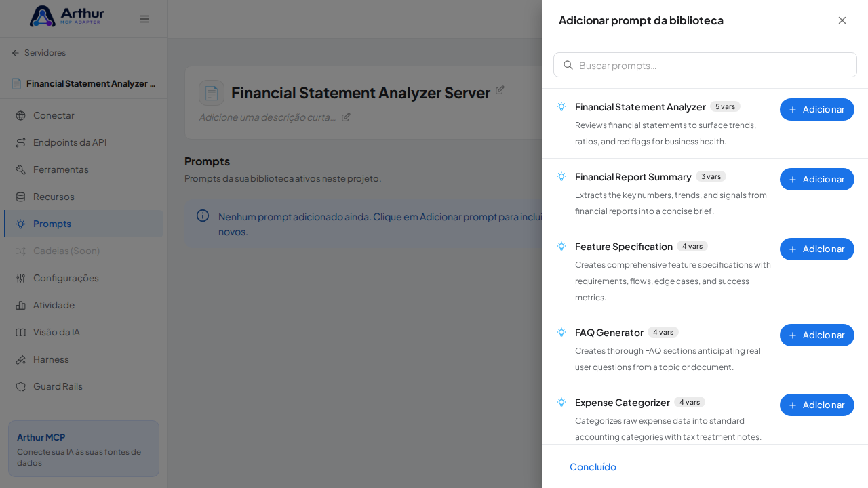The width and height of the screenshot is (868, 488).
Task: Open Endpoints da API in sidebar
Action: [x=83, y=142]
